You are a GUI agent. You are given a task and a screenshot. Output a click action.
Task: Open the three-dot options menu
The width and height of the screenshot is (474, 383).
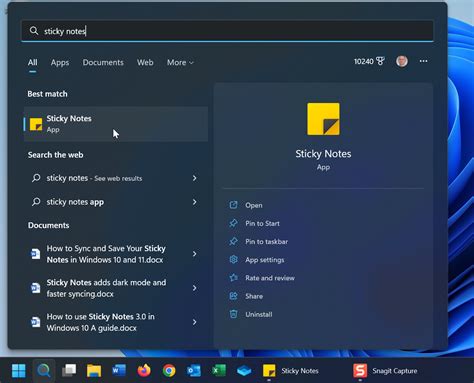[423, 61]
